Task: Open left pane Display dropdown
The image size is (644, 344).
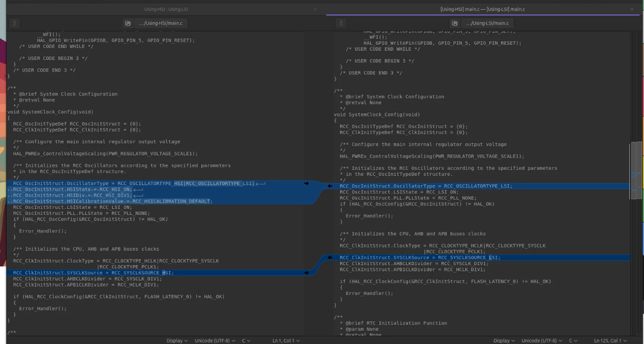Action: coord(177,340)
